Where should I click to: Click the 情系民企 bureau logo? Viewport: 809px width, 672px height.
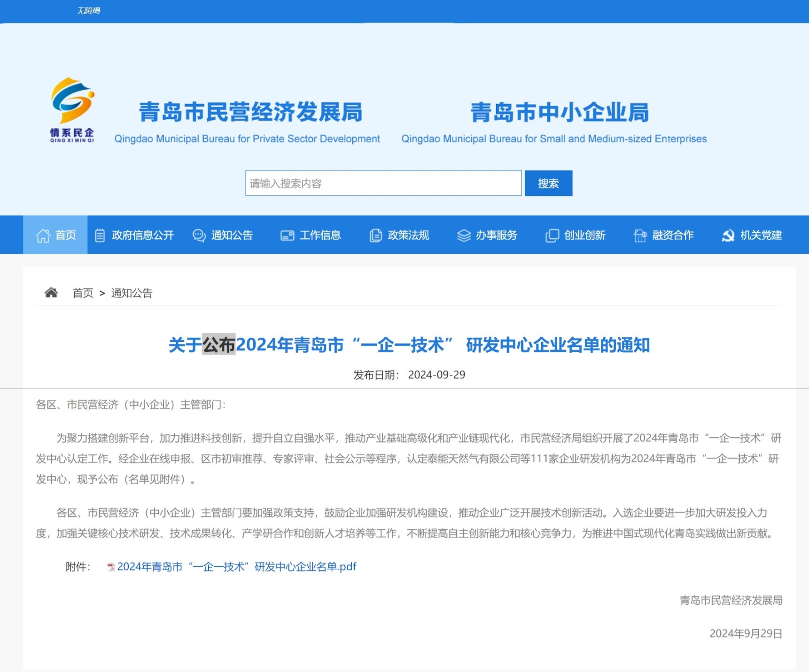(x=71, y=109)
